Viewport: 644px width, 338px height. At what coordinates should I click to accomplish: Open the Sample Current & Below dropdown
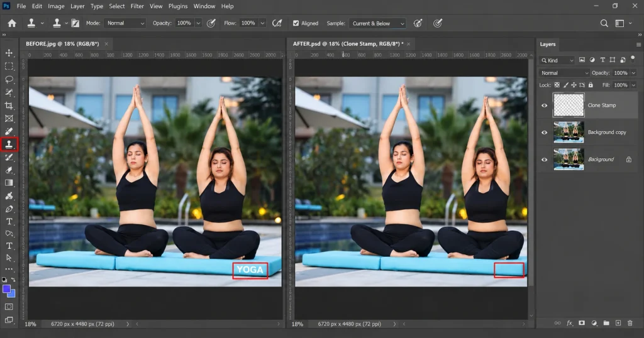377,23
